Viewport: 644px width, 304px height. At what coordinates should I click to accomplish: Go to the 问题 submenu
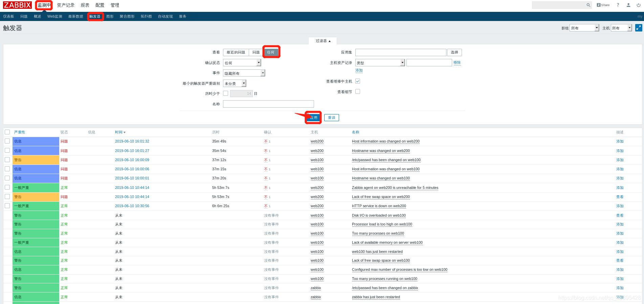point(24,16)
